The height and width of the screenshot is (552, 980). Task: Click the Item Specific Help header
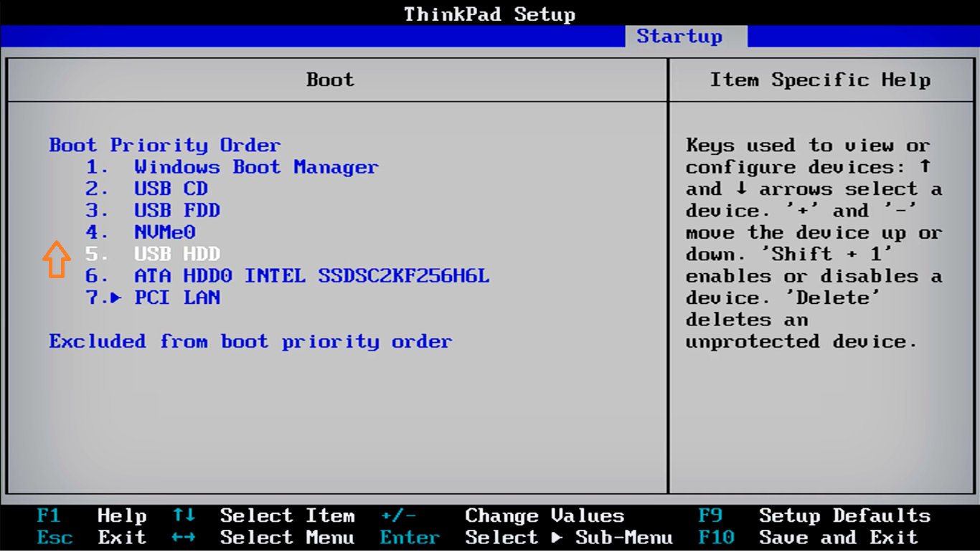click(820, 80)
